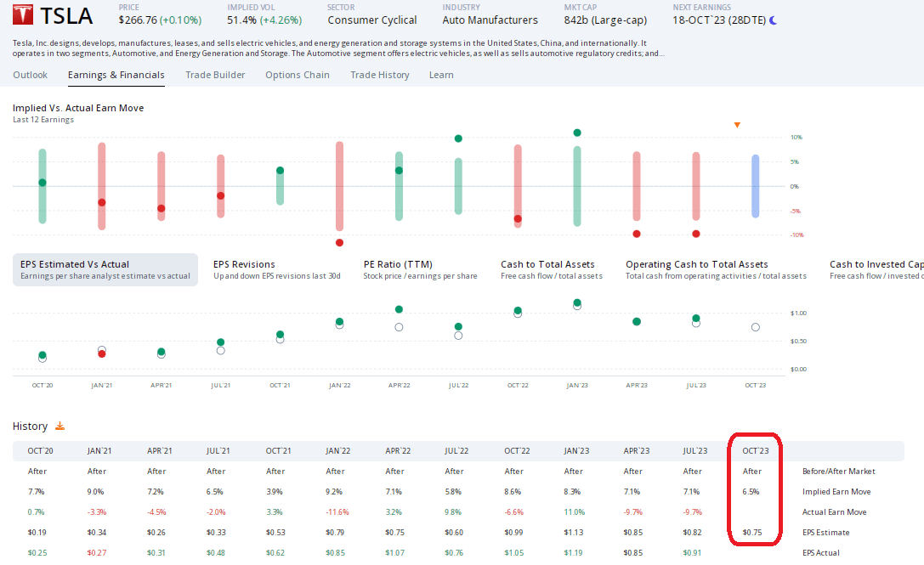Click the 18-OCT`23 (28DTE) next earnings date
This screenshot has height=565, width=924.
tap(719, 20)
